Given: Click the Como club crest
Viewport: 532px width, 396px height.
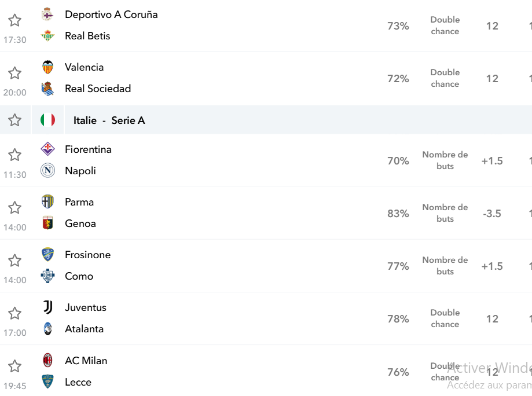Looking at the screenshot, I should tap(47, 276).
